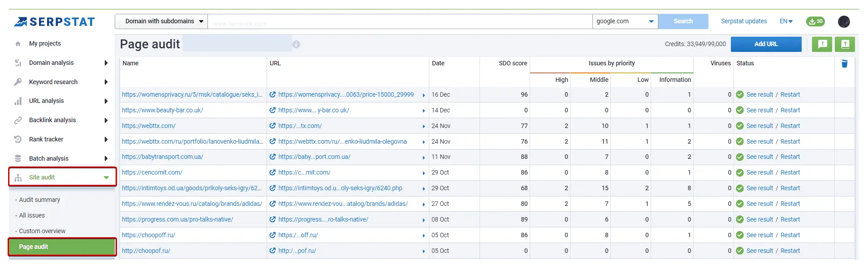Open My projects home icon
This screenshot has height=269, width=868.
coord(18,44)
